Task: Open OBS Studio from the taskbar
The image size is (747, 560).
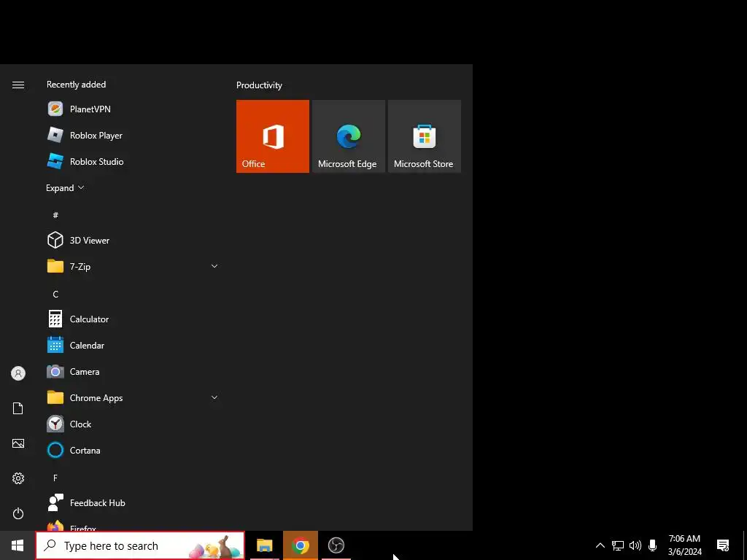Action: click(336, 545)
